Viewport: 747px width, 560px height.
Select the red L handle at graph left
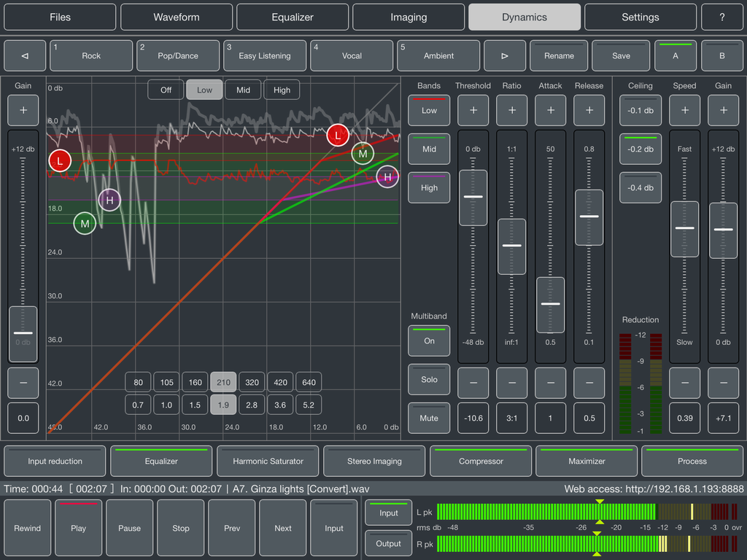[60, 161]
